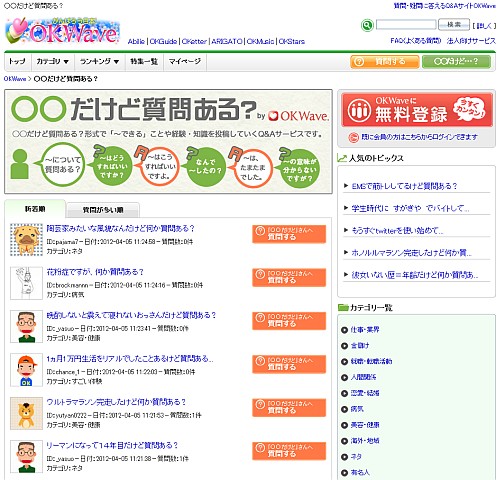The height and width of the screenshot is (480, 503).
Task: Open the ウルトラマラソン完走 question title
Action: pos(116,402)
